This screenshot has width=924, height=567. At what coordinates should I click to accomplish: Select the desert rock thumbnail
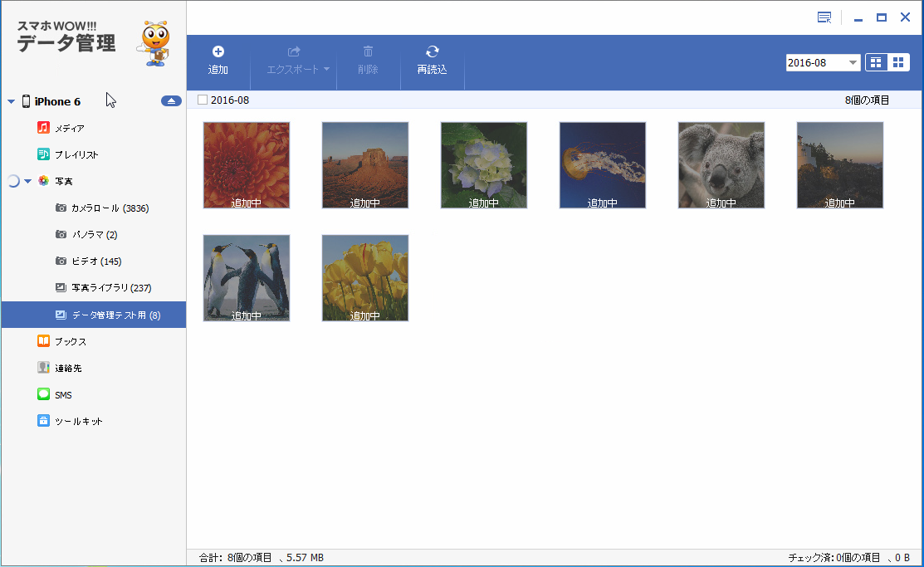point(365,165)
